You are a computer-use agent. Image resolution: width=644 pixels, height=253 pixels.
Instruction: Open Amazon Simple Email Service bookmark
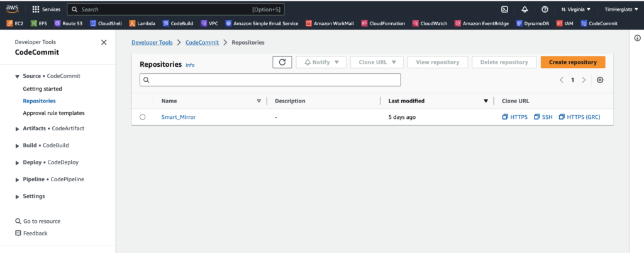coord(262,23)
